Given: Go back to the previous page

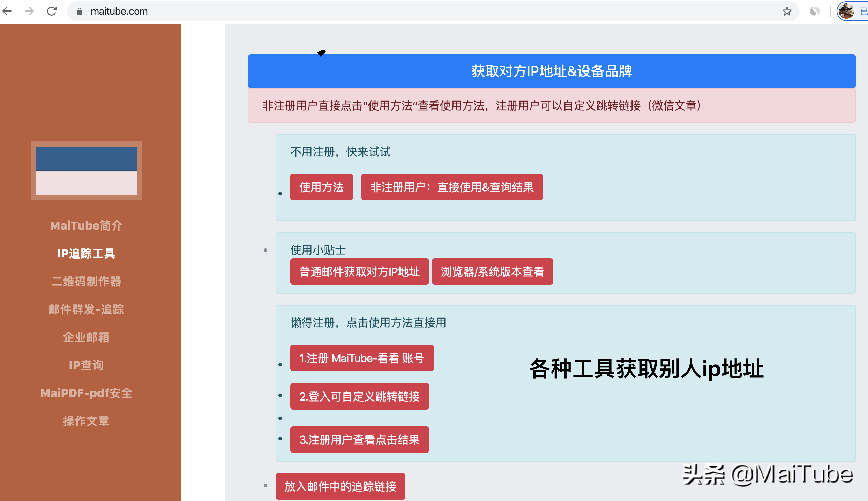Looking at the screenshot, I should pos(8,12).
